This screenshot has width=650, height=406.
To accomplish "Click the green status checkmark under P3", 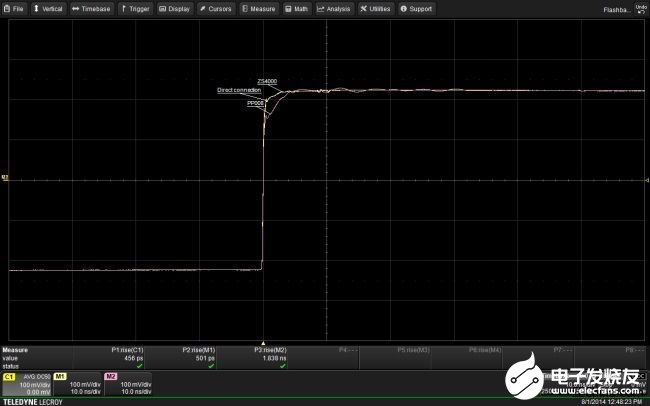I will coord(283,366).
